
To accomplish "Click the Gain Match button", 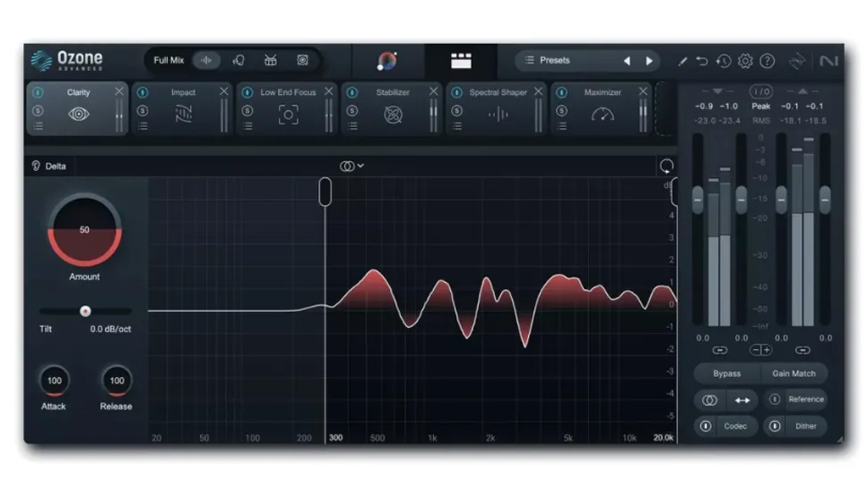I will point(793,374).
